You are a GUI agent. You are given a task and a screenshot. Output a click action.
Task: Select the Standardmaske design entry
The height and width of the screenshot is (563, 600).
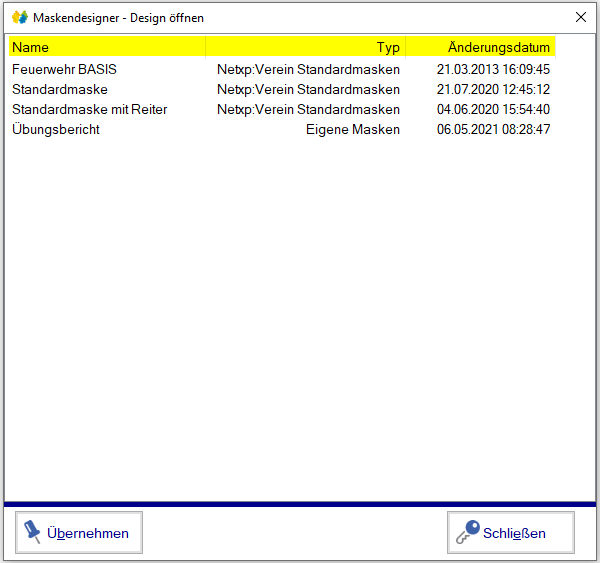tap(59, 90)
